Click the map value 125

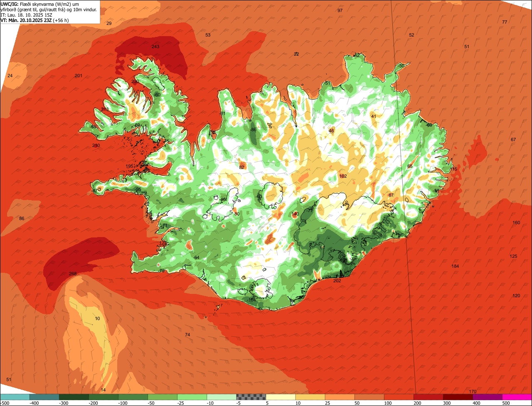coord(513,256)
